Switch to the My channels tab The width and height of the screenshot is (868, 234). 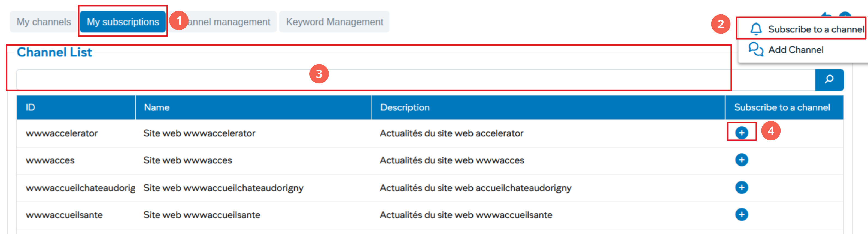pyautogui.click(x=44, y=22)
